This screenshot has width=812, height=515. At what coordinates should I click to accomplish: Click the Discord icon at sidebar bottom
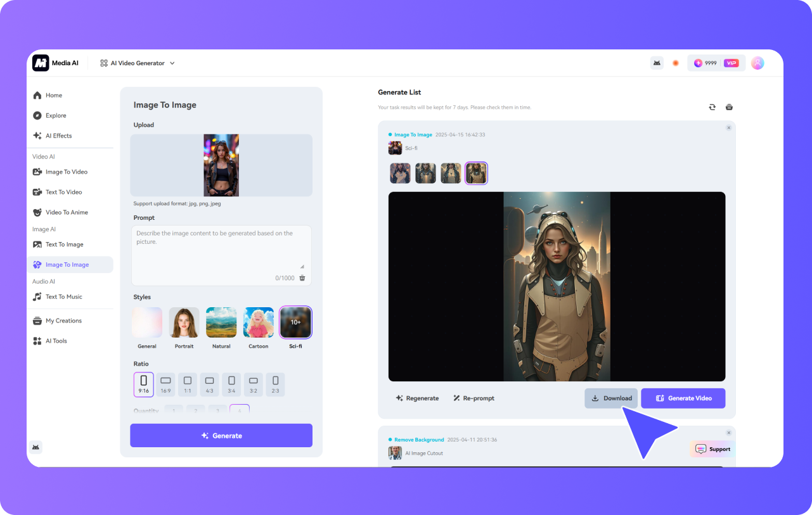[x=36, y=447]
